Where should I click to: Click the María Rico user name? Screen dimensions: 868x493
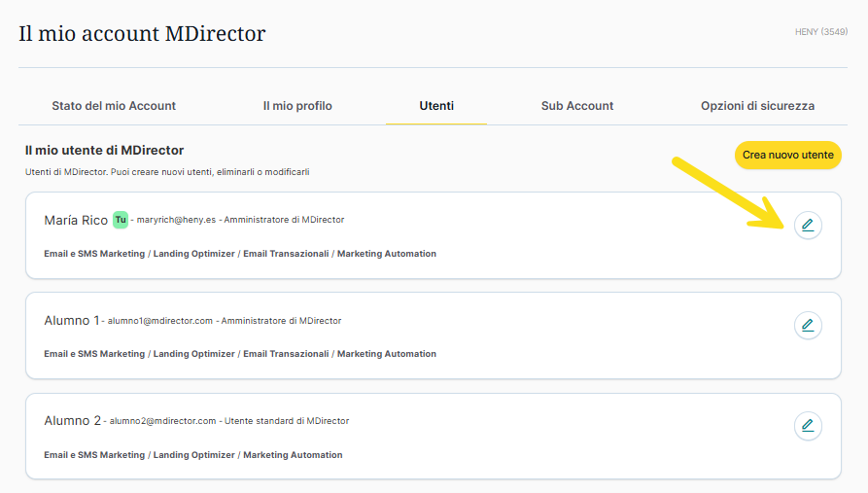[x=76, y=221]
